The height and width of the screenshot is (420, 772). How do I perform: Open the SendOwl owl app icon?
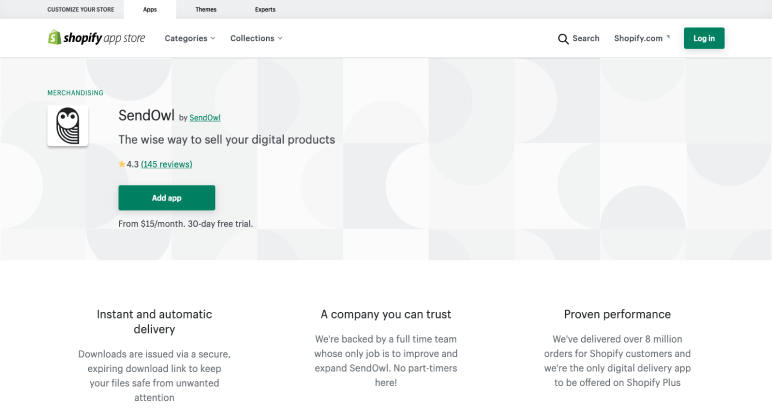coord(67,126)
